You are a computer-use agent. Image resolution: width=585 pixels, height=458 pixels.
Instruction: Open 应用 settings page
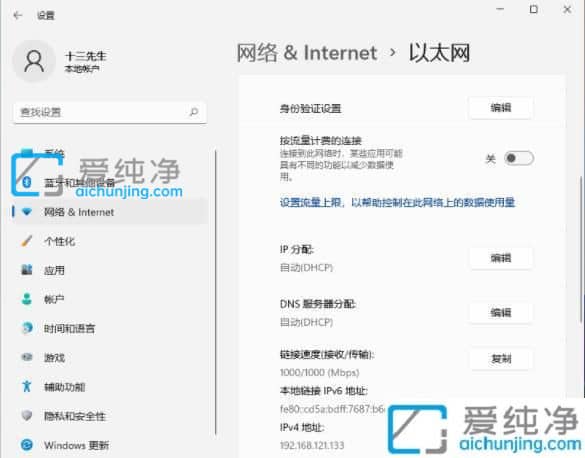[x=54, y=270]
